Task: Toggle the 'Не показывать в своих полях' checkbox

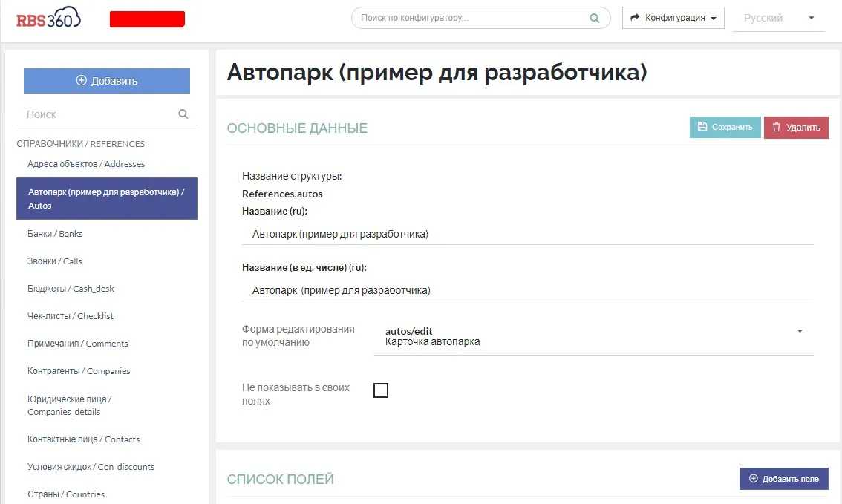Action: coord(381,390)
